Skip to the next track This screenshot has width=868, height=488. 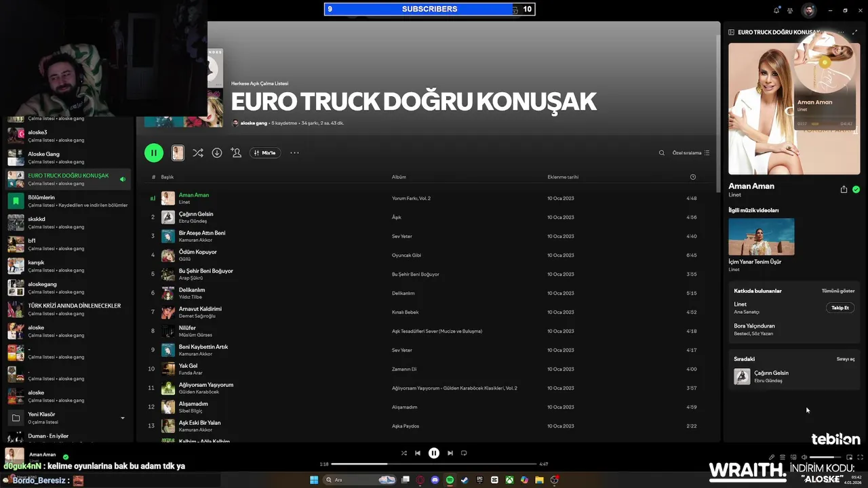(x=450, y=453)
